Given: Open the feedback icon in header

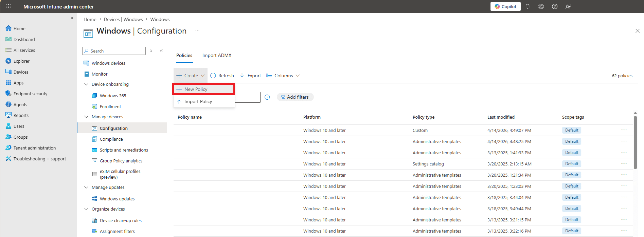Looking at the screenshot, I should (568, 6).
